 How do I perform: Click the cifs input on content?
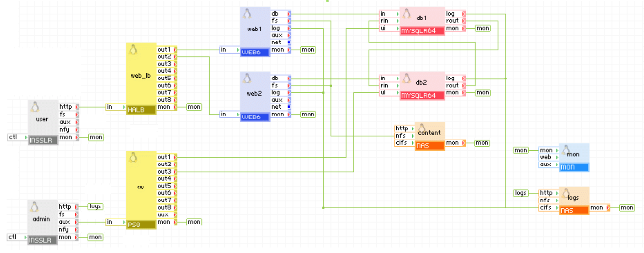405,143
